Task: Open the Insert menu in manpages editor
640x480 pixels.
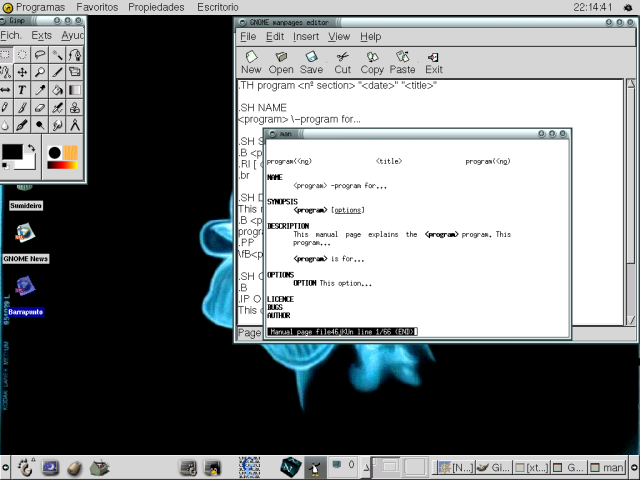Action: (306, 37)
